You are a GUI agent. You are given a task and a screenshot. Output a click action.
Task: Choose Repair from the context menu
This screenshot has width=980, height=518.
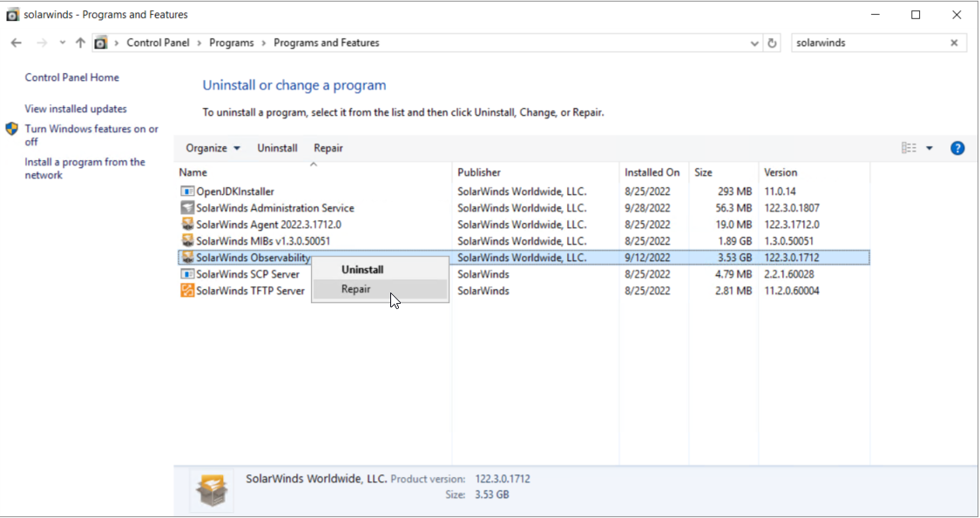coord(356,289)
